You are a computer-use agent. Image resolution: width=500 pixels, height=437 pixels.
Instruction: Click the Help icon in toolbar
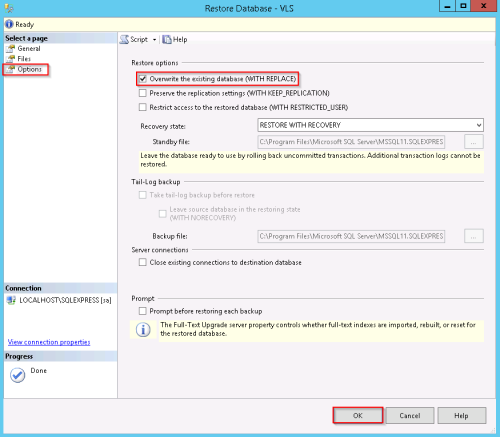point(167,39)
